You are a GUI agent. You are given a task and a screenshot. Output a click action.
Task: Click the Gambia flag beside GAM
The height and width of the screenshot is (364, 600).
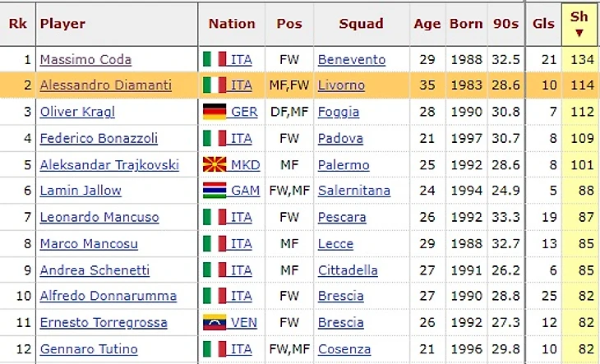point(215,191)
